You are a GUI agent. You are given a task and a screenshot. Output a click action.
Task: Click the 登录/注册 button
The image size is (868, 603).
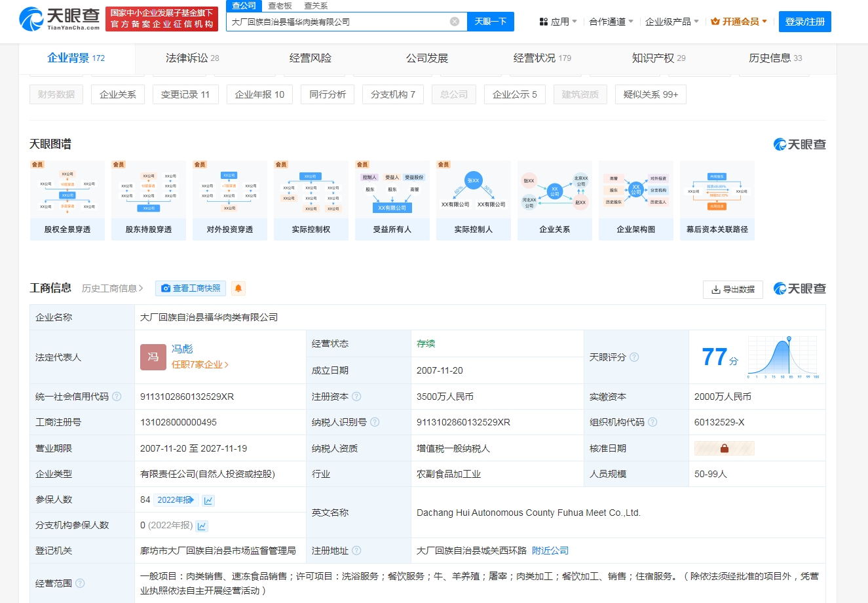coord(805,22)
